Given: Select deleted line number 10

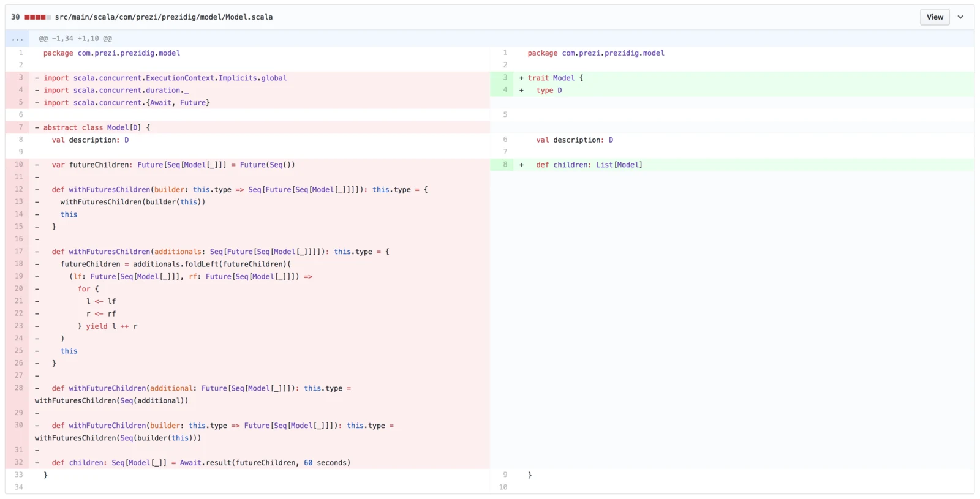Looking at the screenshot, I should pyautogui.click(x=17, y=165).
